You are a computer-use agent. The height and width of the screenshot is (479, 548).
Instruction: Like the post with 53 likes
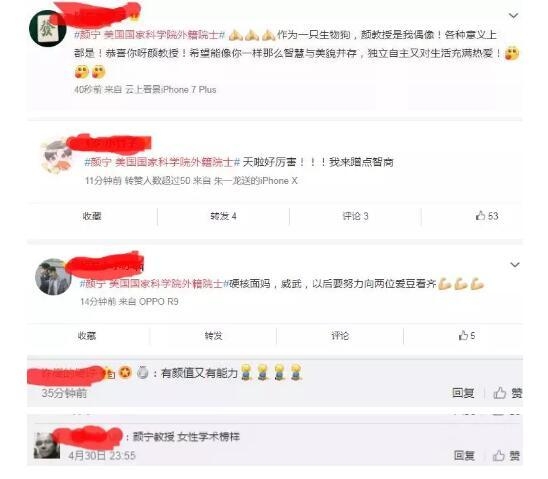487,216
